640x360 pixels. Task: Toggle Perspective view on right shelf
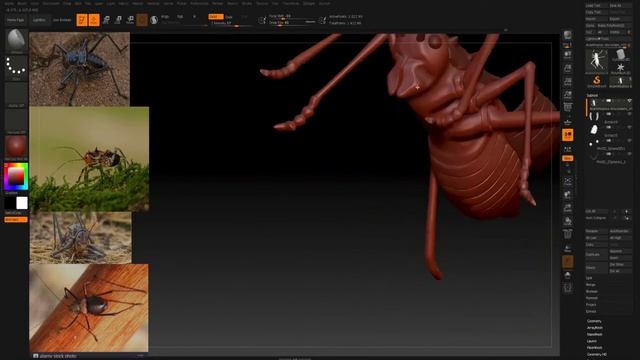[567, 108]
